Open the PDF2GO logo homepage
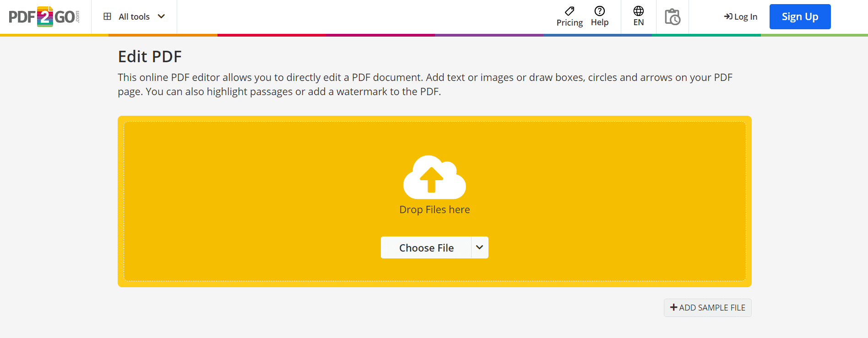This screenshot has width=868, height=338. [x=44, y=17]
